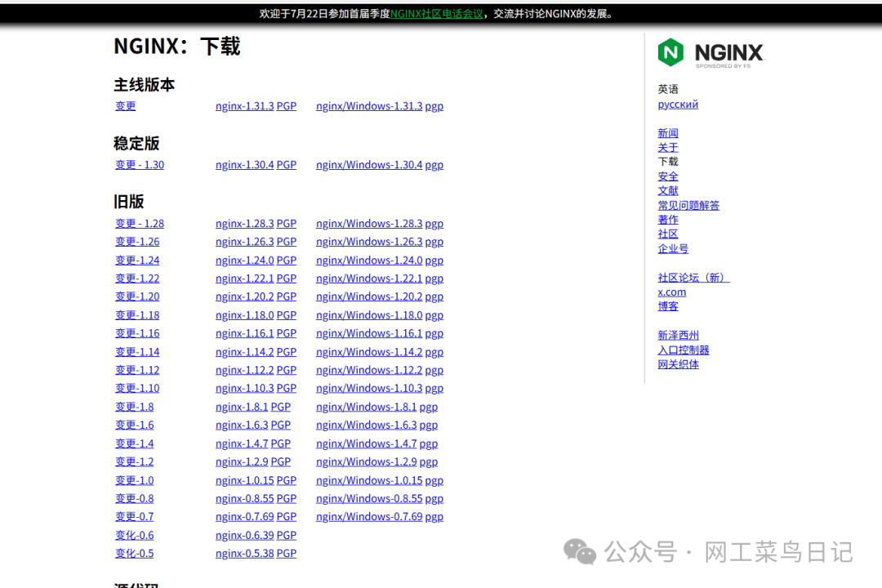Download nginx-1.24.0
Screen dimensions: 882x588
click(245, 260)
